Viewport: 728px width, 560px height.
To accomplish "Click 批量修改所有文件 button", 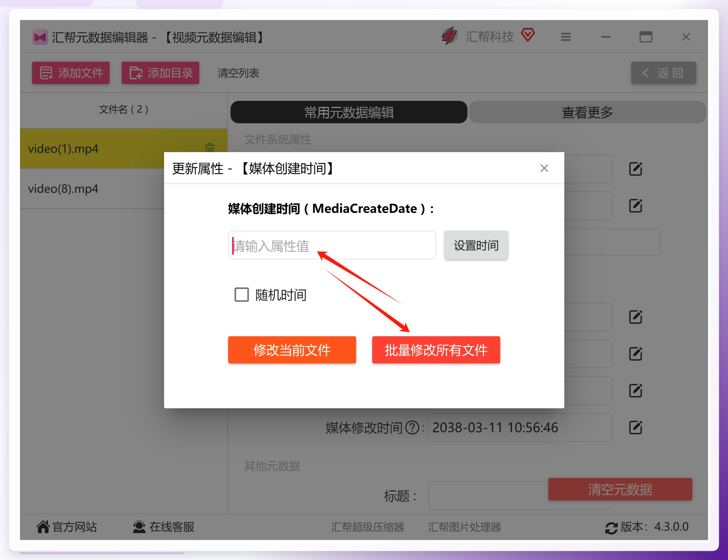I will point(436,350).
